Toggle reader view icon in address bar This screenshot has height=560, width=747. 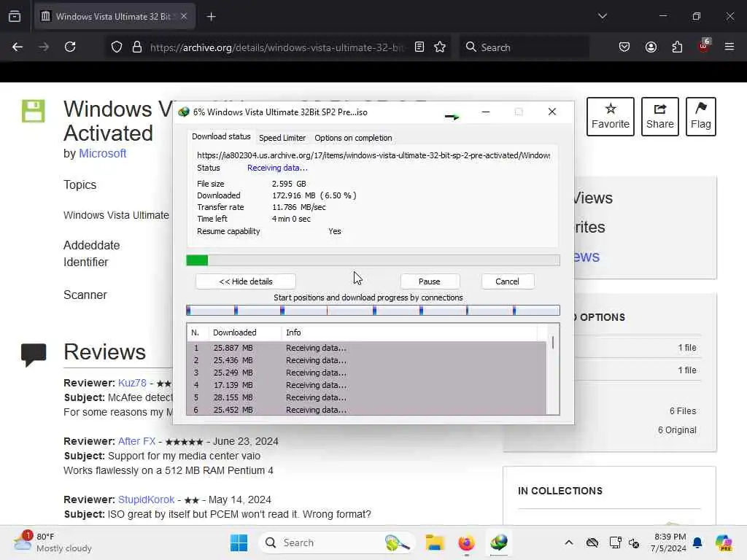click(419, 47)
